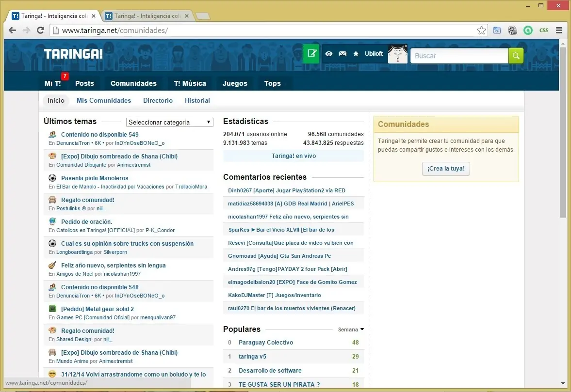The width and height of the screenshot is (571, 392).
Task: Click the browser back arrow
Action: click(13, 31)
